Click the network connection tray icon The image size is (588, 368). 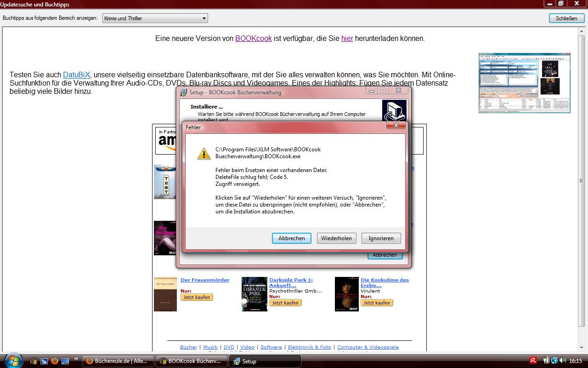tap(554, 361)
